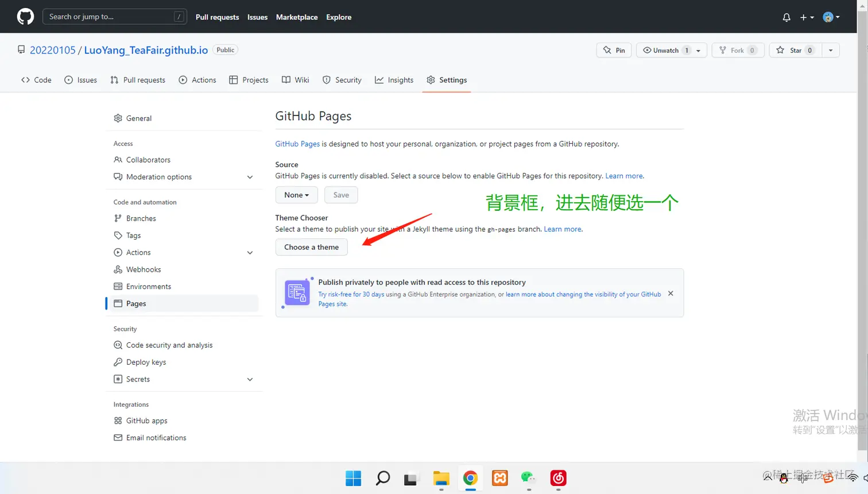Image resolution: width=868 pixels, height=494 pixels.
Task: Open File Explorer from the taskbar
Action: (441, 478)
